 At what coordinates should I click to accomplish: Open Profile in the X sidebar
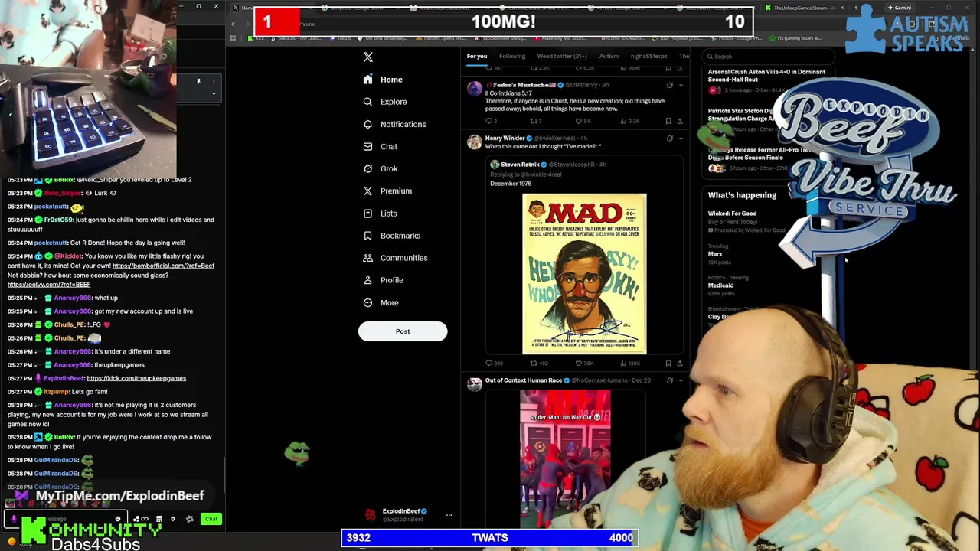(383, 280)
